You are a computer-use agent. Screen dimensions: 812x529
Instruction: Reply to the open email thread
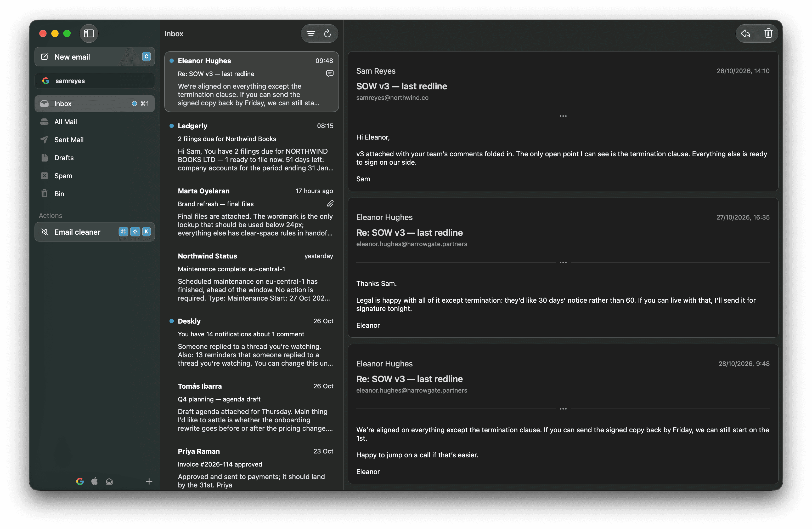tap(746, 33)
